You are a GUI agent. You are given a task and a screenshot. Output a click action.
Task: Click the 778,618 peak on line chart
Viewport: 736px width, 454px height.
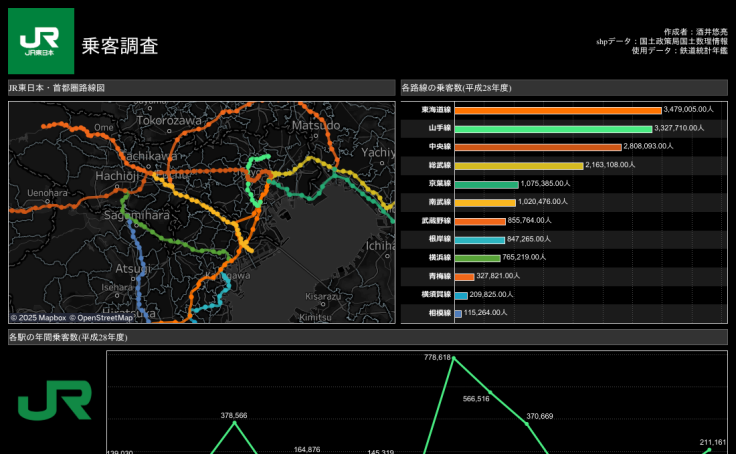tap(454, 358)
